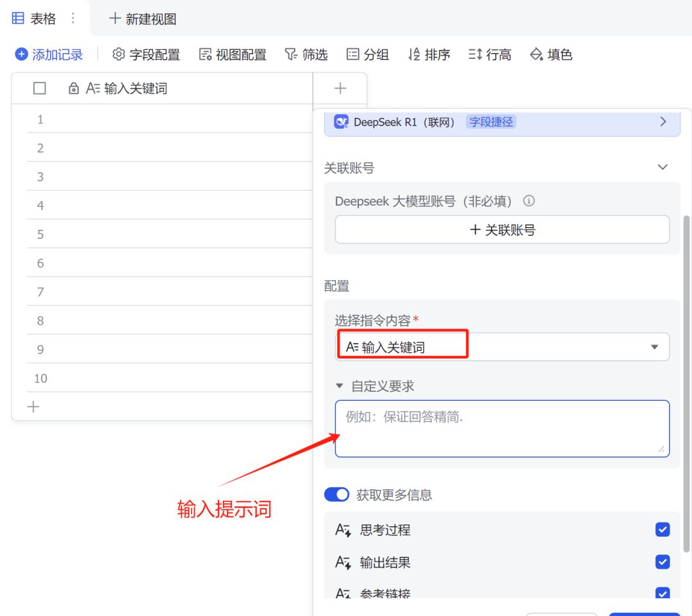This screenshot has width=692, height=616.
Task: Tick the select-all checkbox in table header
Action: (x=40, y=88)
